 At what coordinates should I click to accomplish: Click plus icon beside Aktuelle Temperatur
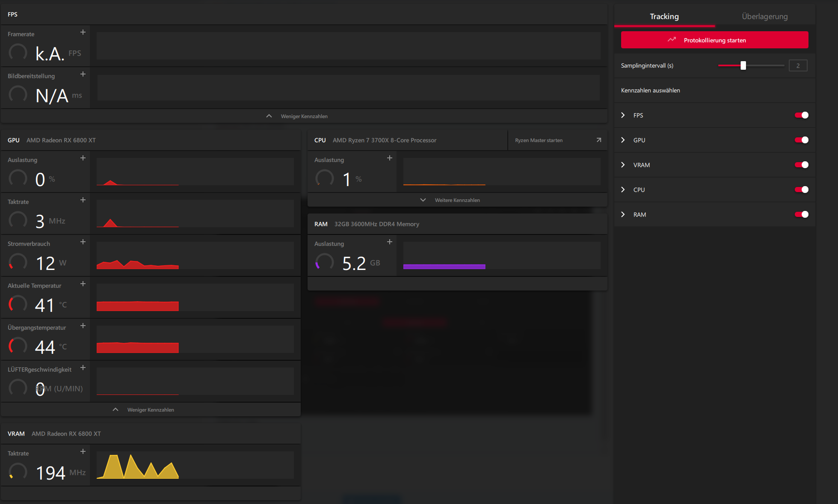(x=83, y=284)
